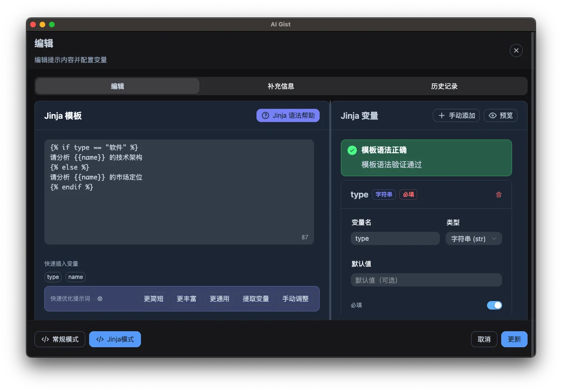562x392 pixels.
Task: Click the 提取变量 button
Action: click(256, 298)
